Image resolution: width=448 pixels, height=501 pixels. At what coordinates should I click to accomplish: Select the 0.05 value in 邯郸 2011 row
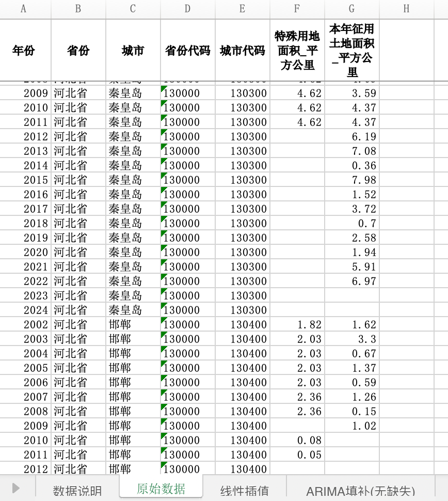pyautogui.click(x=297, y=455)
